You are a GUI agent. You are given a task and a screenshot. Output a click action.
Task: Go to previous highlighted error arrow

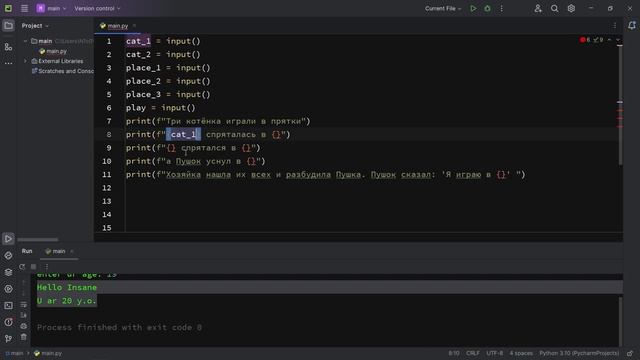(x=609, y=40)
